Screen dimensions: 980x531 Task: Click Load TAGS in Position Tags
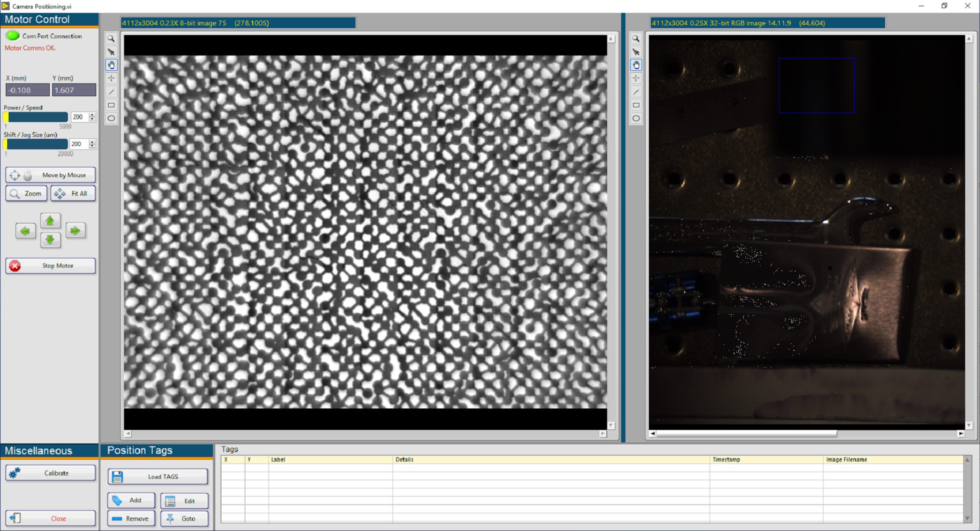(158, 476)
